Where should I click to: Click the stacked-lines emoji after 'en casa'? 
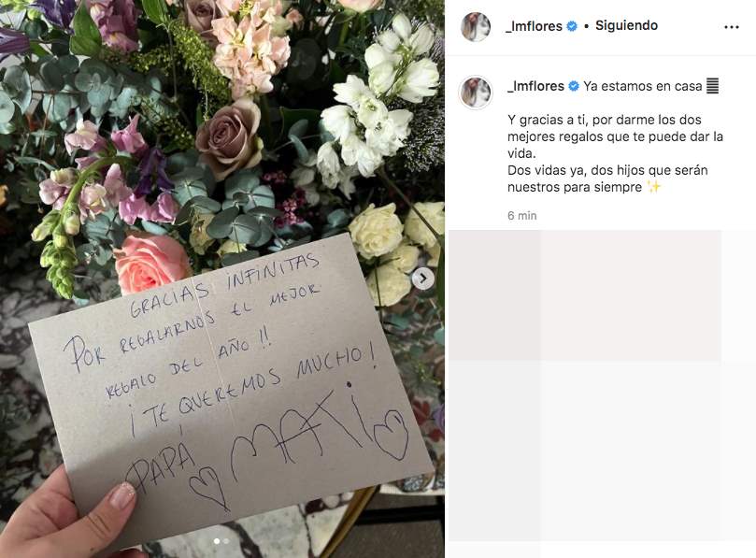pyautogui.click(x=713, y=86)
